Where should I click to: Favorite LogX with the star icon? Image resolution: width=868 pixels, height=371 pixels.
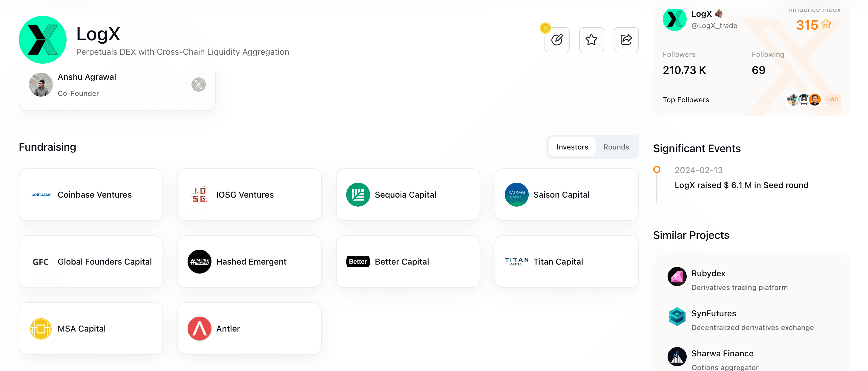(x=591, y=40)
